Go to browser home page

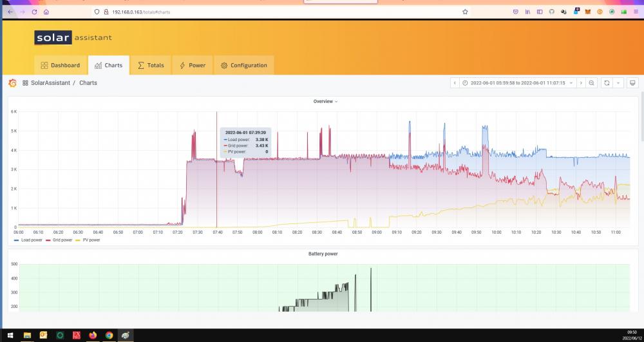click(x=46, y=12)
